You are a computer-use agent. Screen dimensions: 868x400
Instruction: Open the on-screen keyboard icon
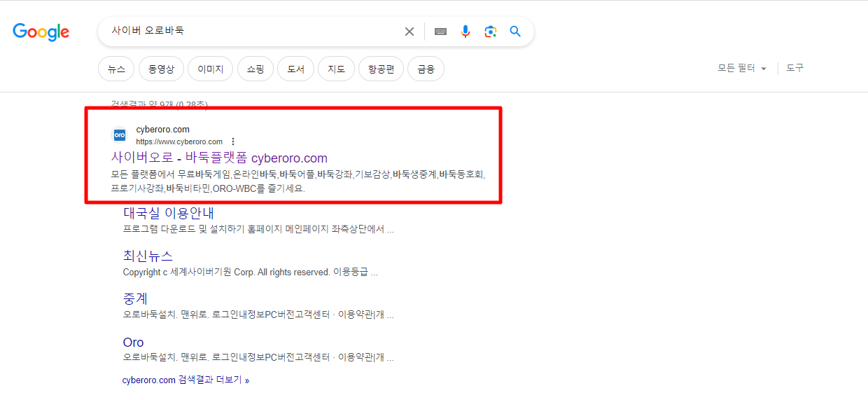pyautogui.click(x=440, y=32)
